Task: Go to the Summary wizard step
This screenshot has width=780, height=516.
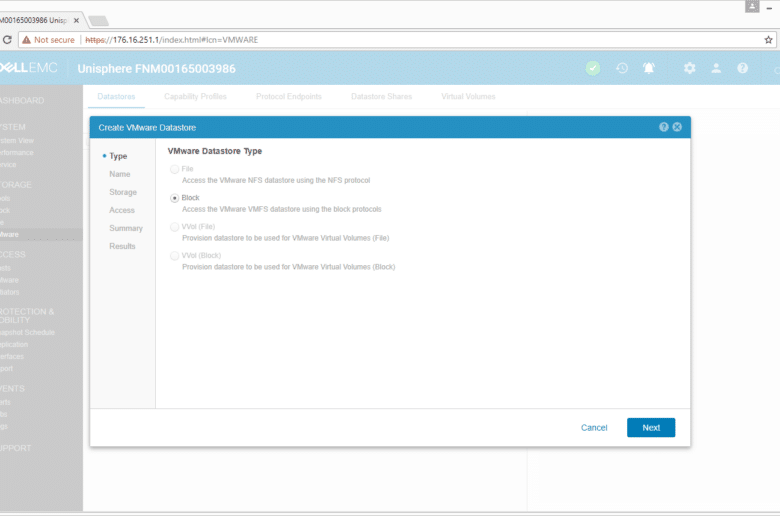Action: click(x=126, y=228)
